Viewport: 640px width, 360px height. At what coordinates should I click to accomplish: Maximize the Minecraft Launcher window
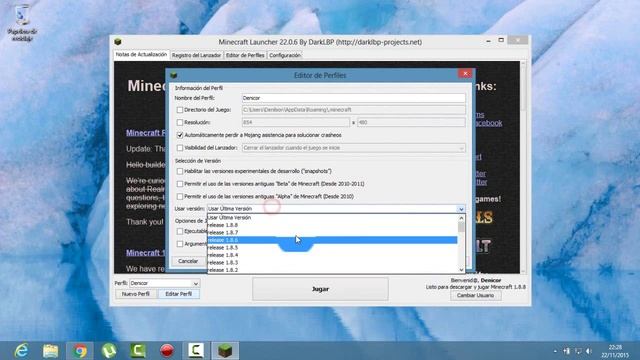pos(501,40)
